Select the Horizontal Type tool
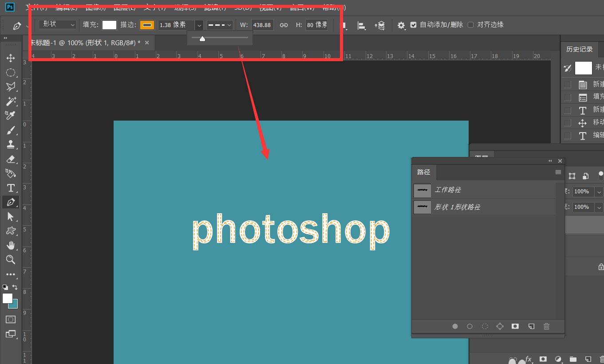Screen dimensions: 604x364 click(11, 188)
